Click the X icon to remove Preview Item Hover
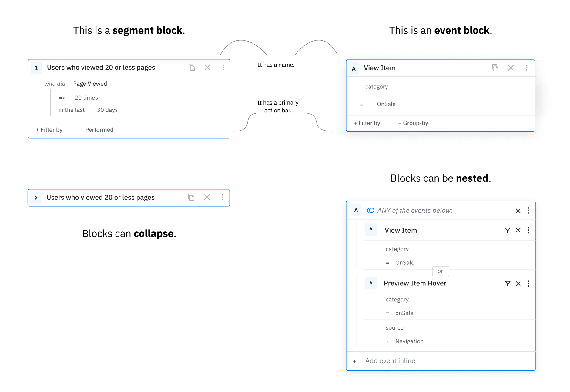The image size is (570, 392). 518,284
